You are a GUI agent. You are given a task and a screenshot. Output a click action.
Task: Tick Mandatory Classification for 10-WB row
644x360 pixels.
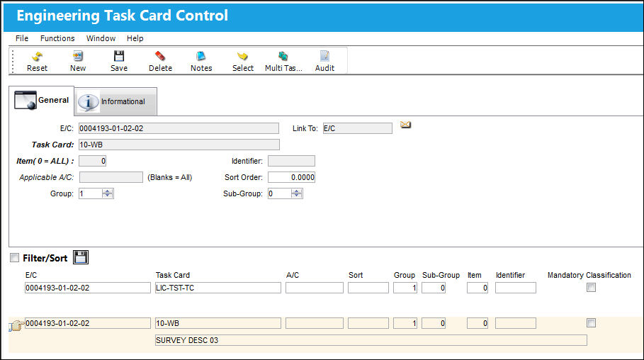[591, 323]
